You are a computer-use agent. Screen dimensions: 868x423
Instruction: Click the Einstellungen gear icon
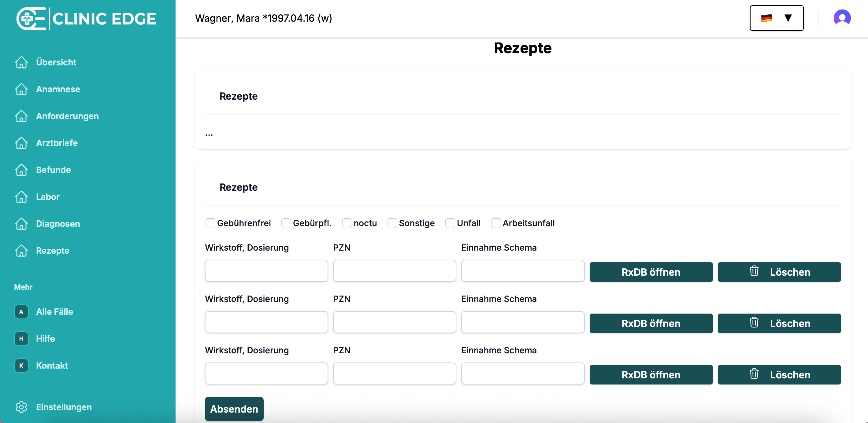tap(21, 407)
